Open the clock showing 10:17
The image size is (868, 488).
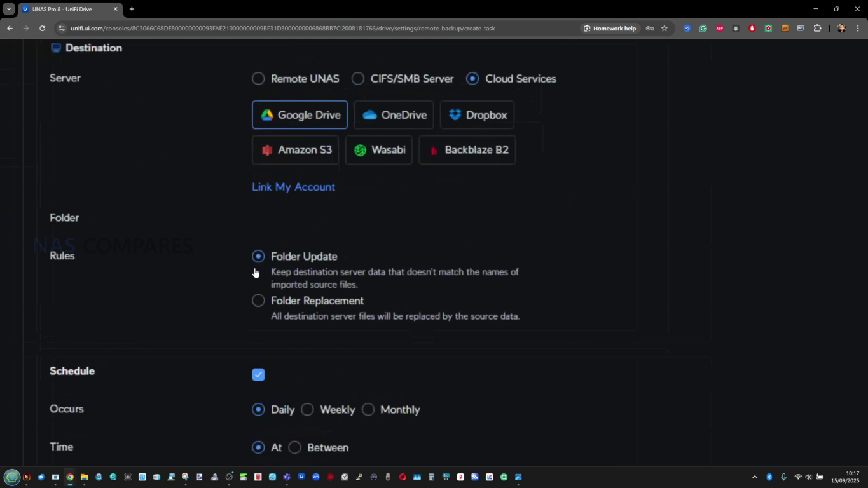coord(845,477)
